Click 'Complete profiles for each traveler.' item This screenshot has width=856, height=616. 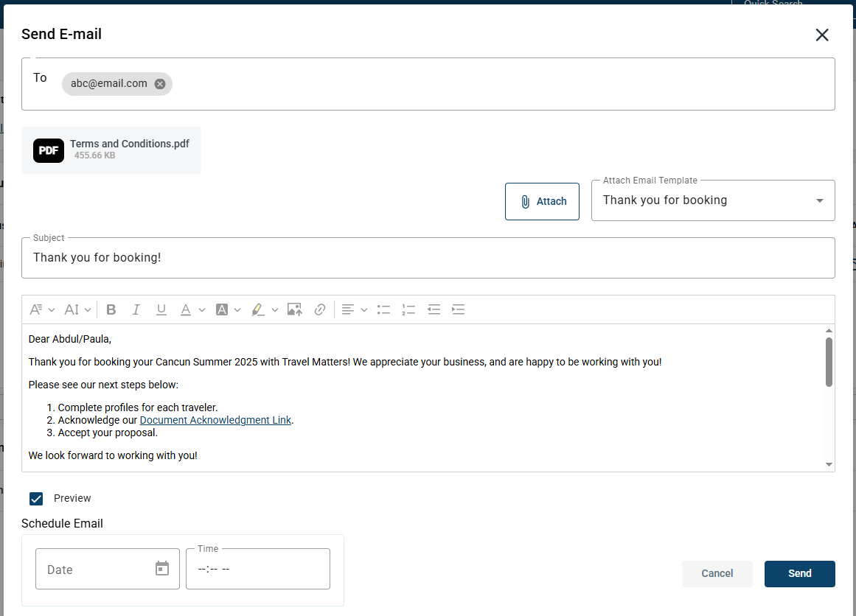coord(138,407)
